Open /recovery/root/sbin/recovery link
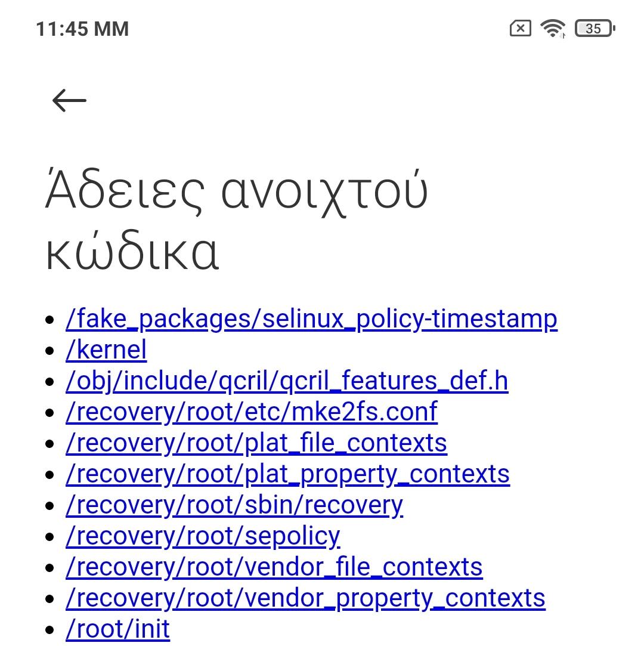 234,505
